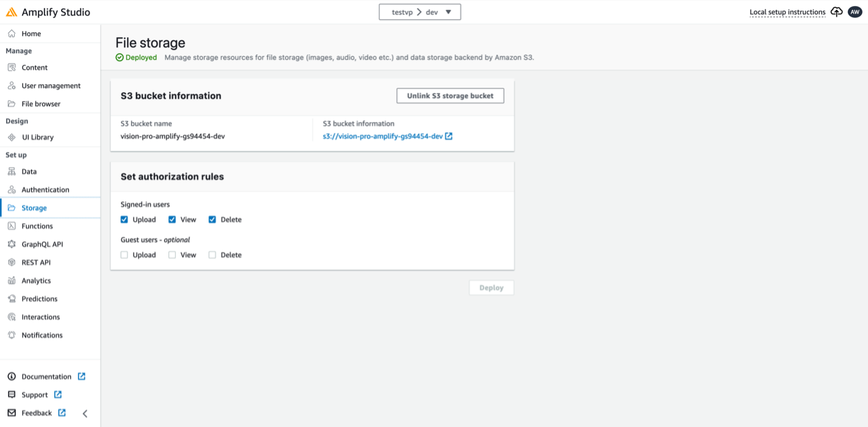Enable Upload for Guest users
This screenshot has width=868, height=427.
[124, 255]
